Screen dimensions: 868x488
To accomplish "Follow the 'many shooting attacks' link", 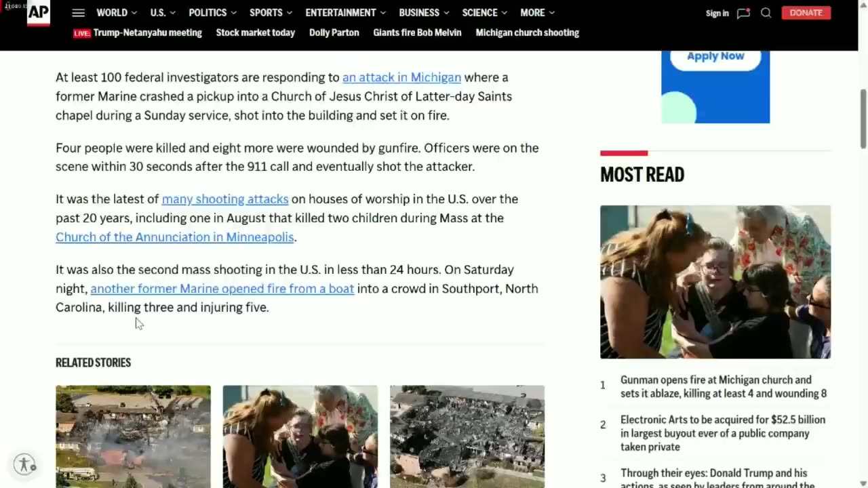I will click(225, 199).
